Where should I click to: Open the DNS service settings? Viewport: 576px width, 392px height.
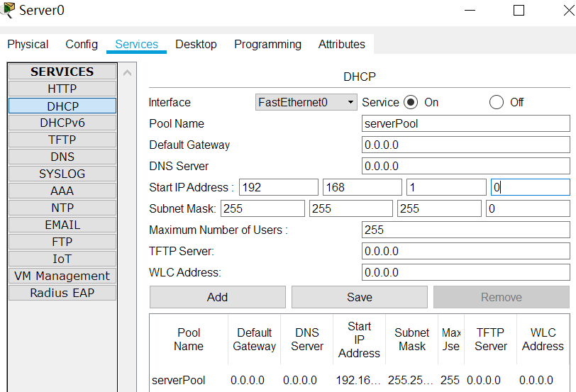click(x=62, y=157)
